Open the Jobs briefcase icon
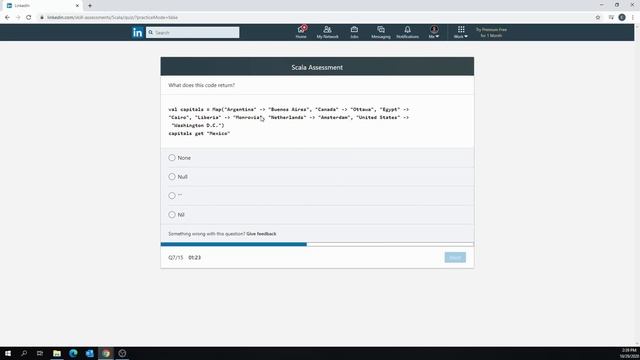Viewport: 640px width, 360px height. click(x=354, y=32)
